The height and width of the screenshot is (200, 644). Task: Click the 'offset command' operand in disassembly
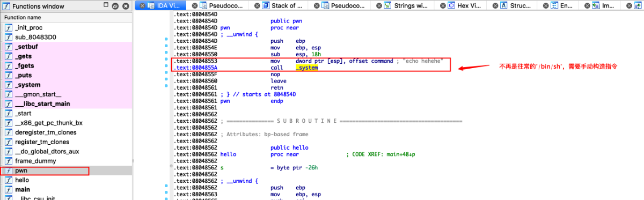click(x=371, y=61)
